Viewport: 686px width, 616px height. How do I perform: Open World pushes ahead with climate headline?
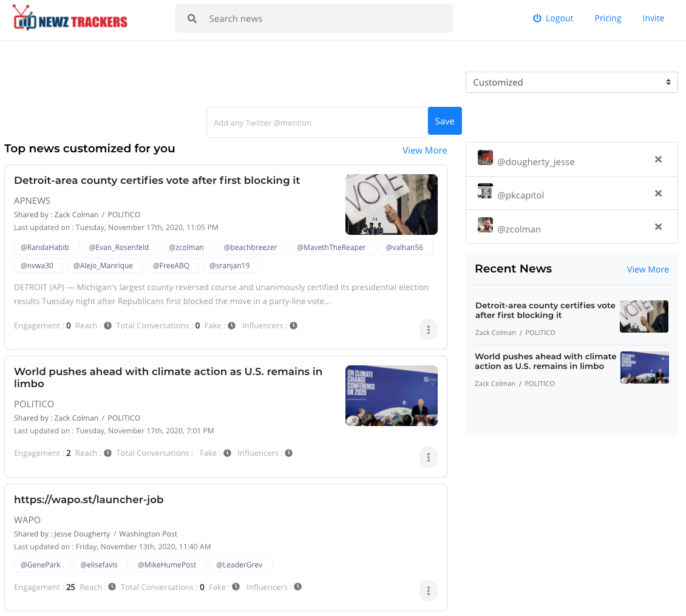(168, 377)
